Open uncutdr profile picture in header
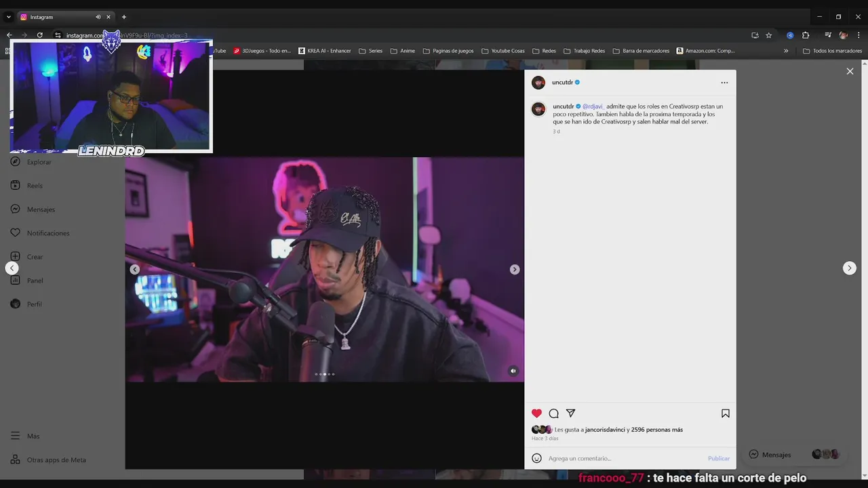Image resolution: width=868 pixels, height=488 pixels. coord(538,83)
